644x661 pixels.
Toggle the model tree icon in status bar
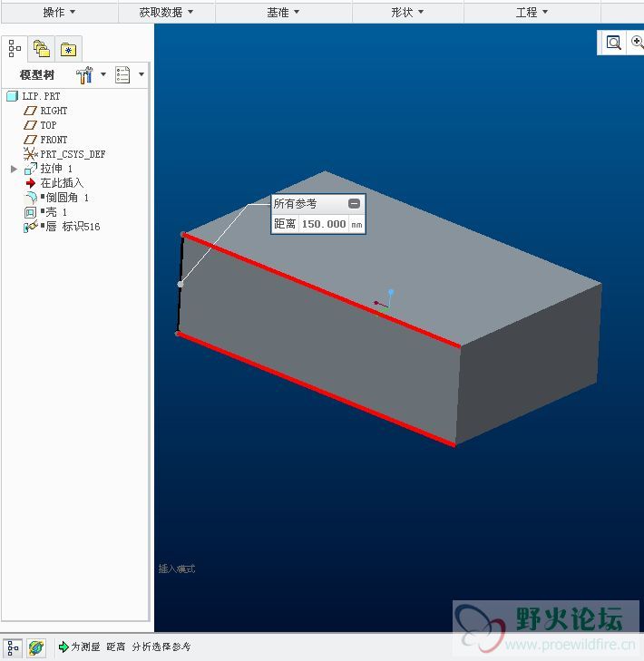tap(13, 647)
